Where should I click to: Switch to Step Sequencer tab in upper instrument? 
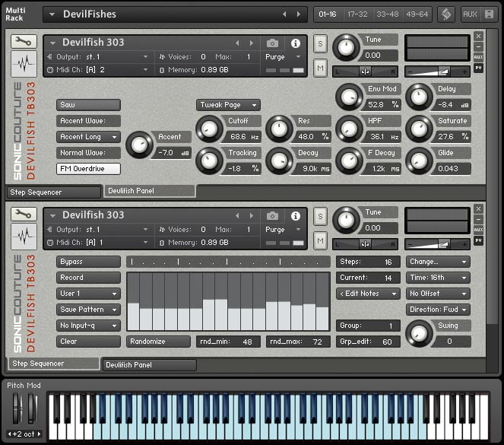54,192
